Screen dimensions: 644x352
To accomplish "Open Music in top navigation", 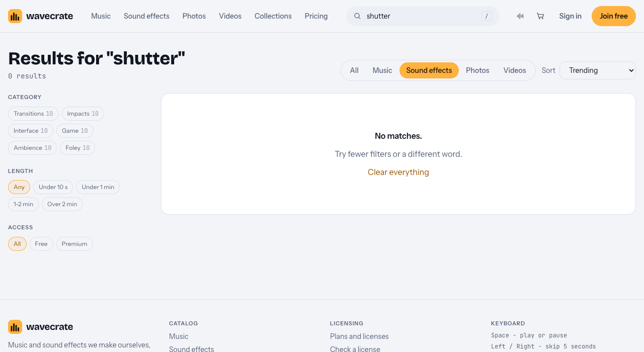I will coord(101,16).
